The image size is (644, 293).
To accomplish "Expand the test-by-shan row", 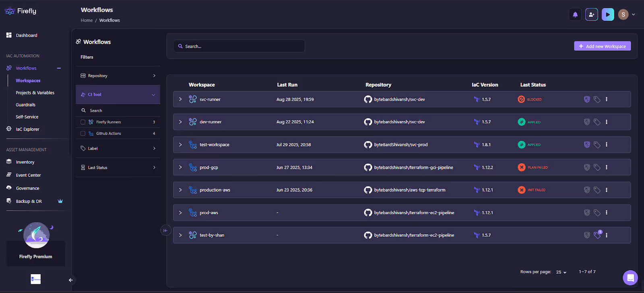I will click(180, 235).
